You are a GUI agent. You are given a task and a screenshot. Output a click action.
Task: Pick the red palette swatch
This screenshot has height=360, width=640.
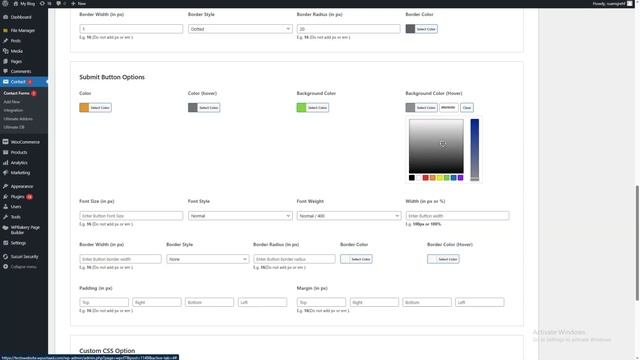pos(426,178)
